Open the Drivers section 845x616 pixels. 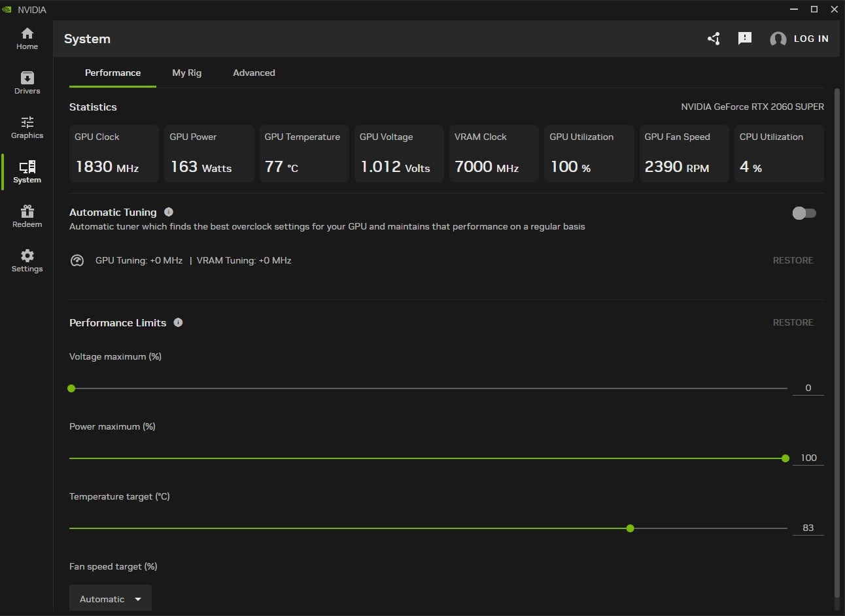point(27,83)
